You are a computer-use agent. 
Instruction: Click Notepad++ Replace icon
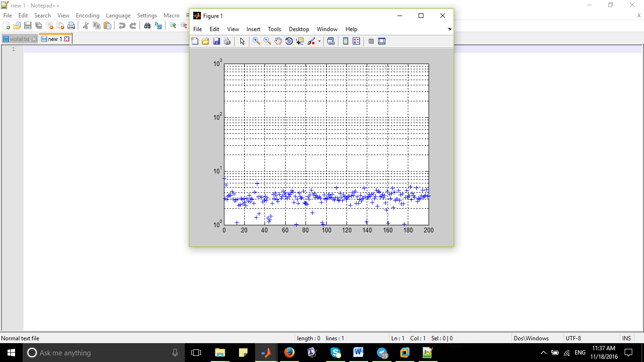coord(158,26)
